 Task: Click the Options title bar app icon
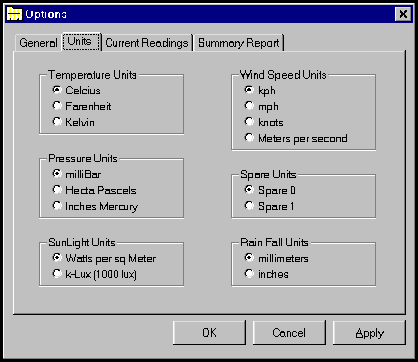14,14
